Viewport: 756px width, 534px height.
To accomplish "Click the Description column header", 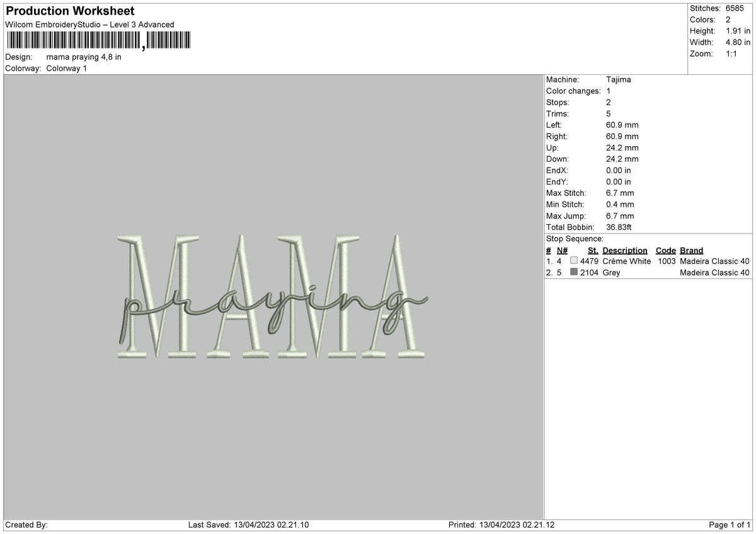I will tap(624, 250).
